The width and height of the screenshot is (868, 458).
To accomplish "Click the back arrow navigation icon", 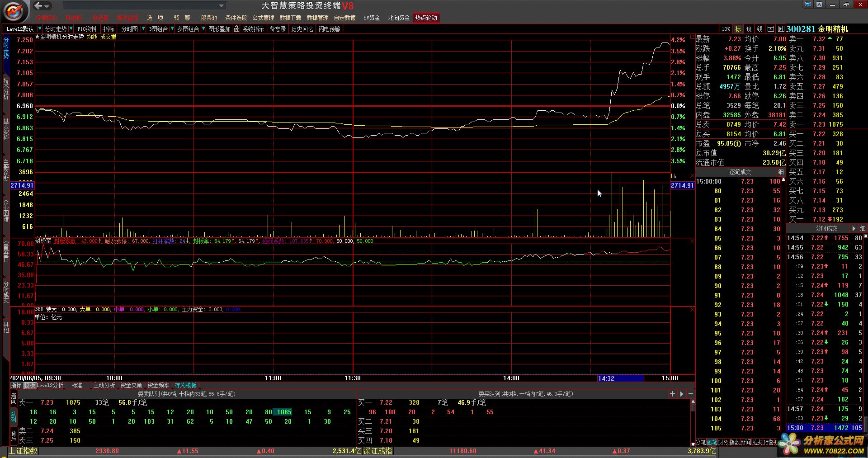I will (x=38, y=6).
